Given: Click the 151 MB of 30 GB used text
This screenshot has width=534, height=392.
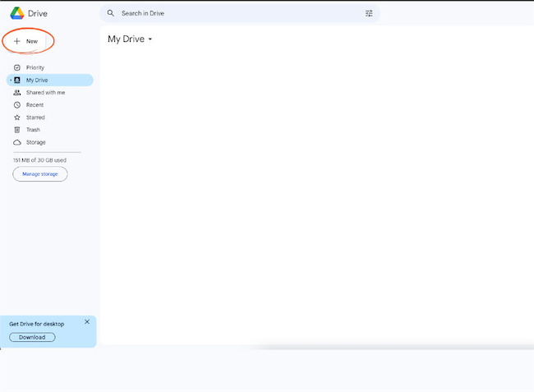Looking at the screenshot, I should pyautogui.click(x=40, y=160).
